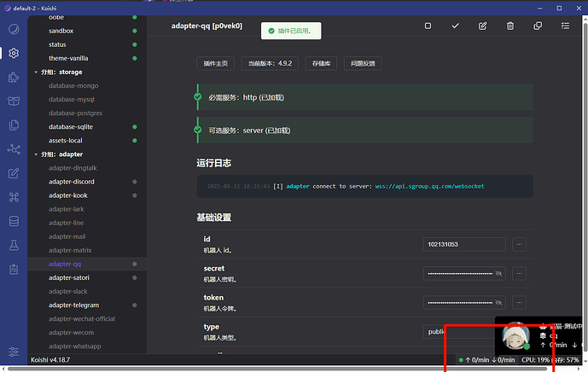Click the stop plugin square icon
588x372 pixels.
click(428, 26)
